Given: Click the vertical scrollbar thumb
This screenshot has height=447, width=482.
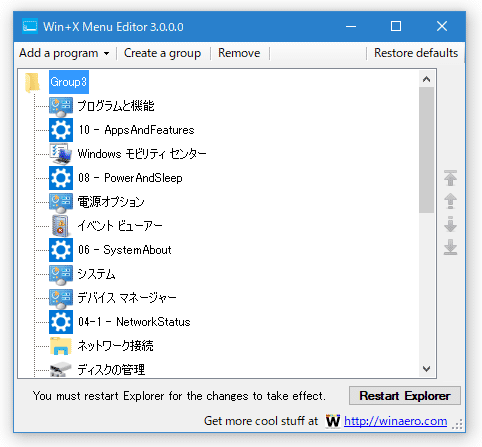Looking at the screenshot, I should point(426,150).
